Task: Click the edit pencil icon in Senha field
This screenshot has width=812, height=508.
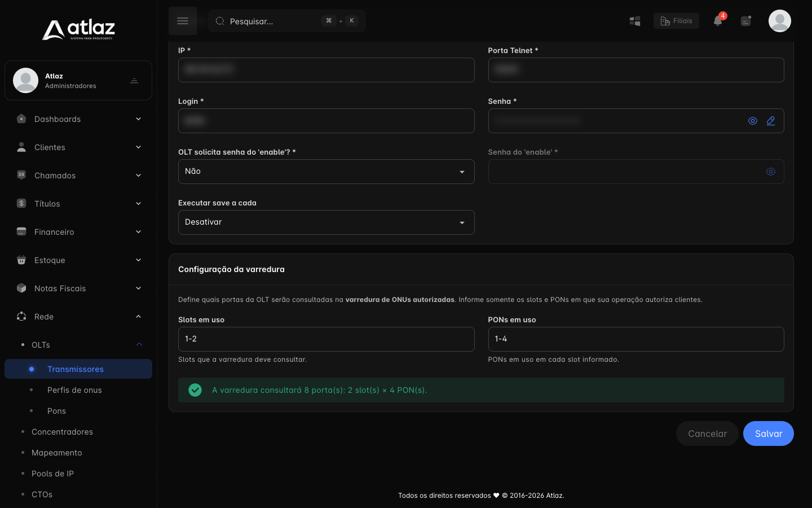Action: [x=771, y=121]
